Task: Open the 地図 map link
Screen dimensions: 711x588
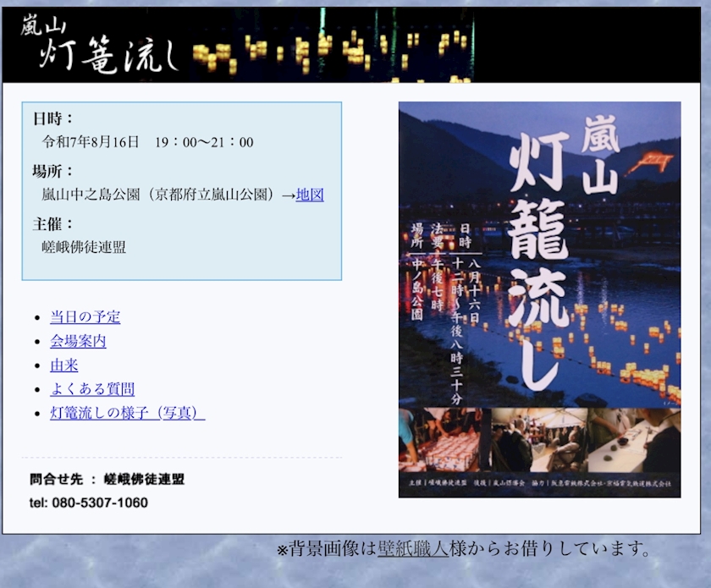Action: click(x=310, y=195)
